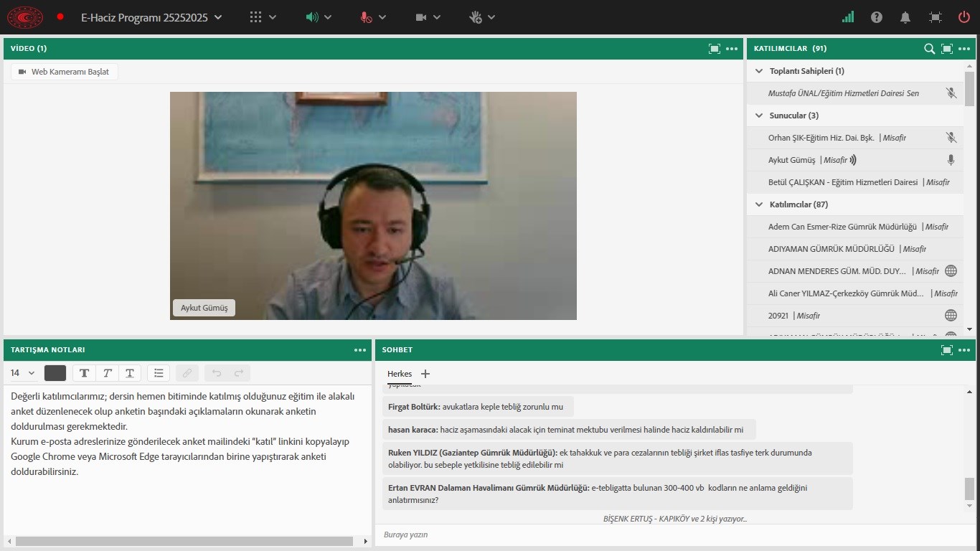Toggle italic formatting in notes
Screen dimensions: 980x551
tap(107, 373)
